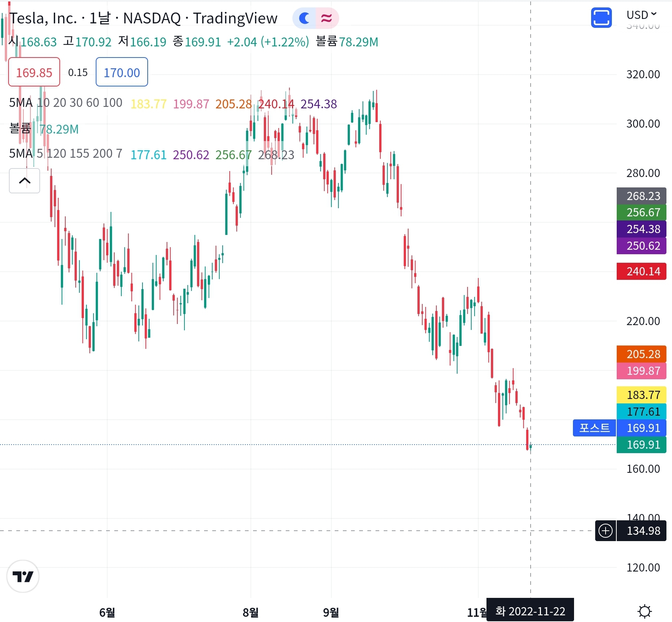Open the USD currency dropdown
The image size is (672, 622).
point(642,15)
